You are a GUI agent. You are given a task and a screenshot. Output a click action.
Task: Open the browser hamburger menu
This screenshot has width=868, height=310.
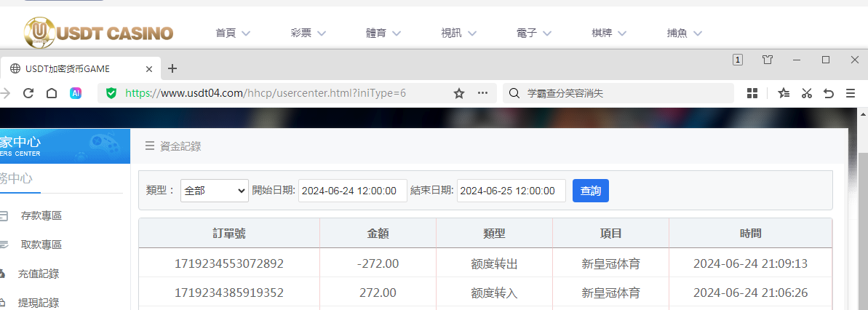851,93
